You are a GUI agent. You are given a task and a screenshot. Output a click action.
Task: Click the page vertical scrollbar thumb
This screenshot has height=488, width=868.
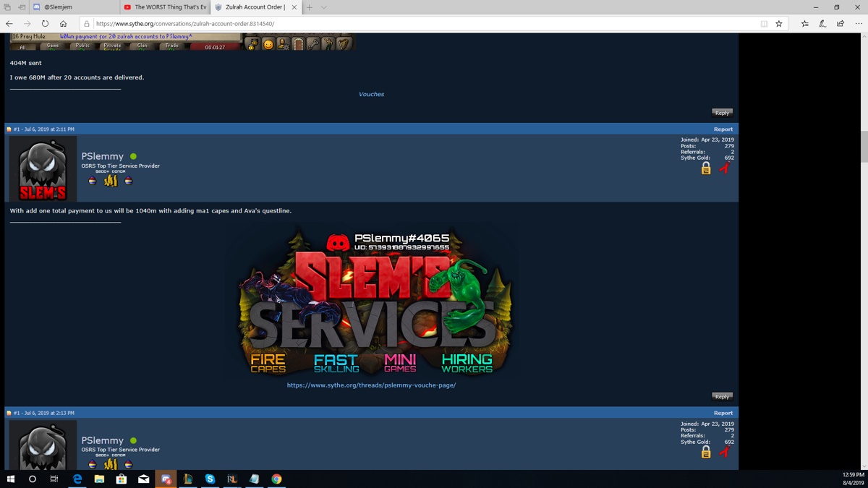coord(864,146)
